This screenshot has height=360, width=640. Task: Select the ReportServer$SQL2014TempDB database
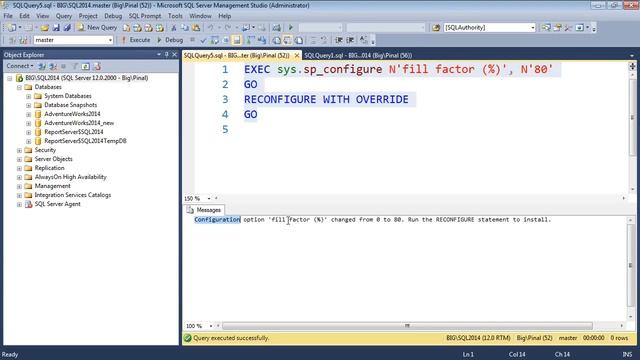[85, 141]
